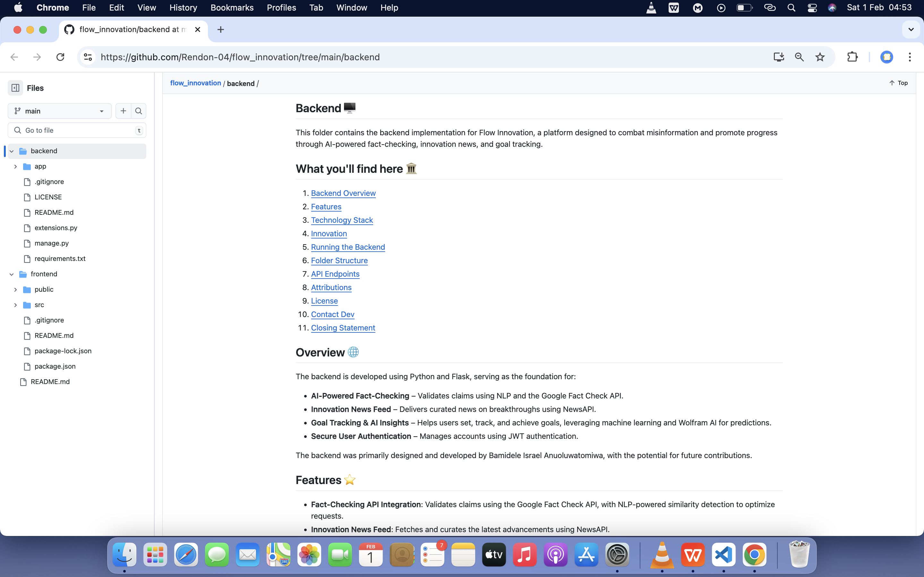Reload the page in Chrome

pyautogui.click(x=60, y=57)
